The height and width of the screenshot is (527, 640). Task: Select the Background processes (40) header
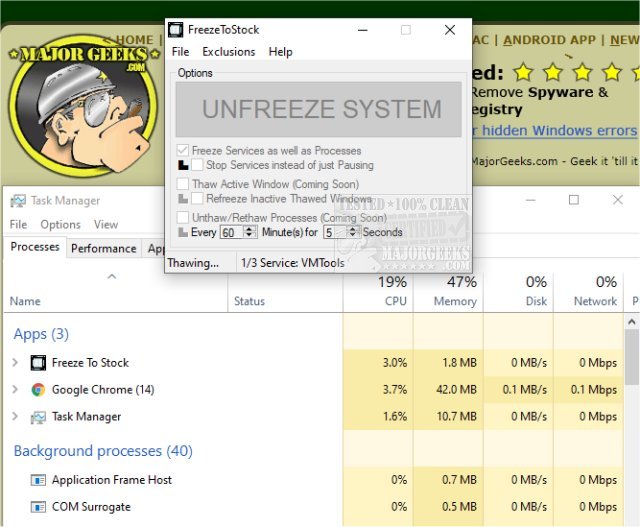point(103,451)
